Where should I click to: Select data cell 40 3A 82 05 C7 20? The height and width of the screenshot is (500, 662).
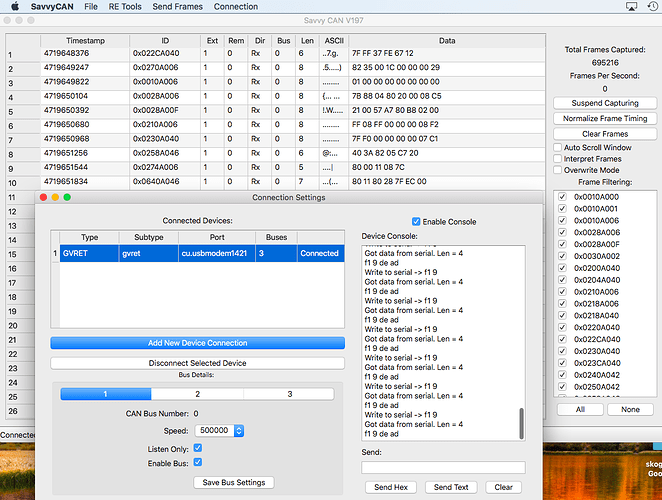pos(447,153)
